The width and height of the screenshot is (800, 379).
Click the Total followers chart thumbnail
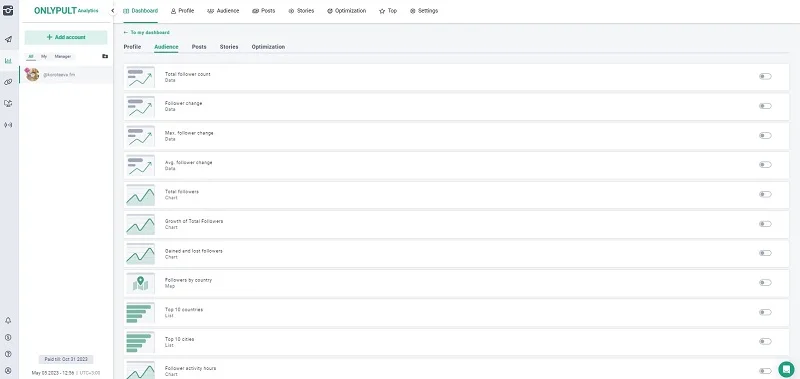(140, 195)
